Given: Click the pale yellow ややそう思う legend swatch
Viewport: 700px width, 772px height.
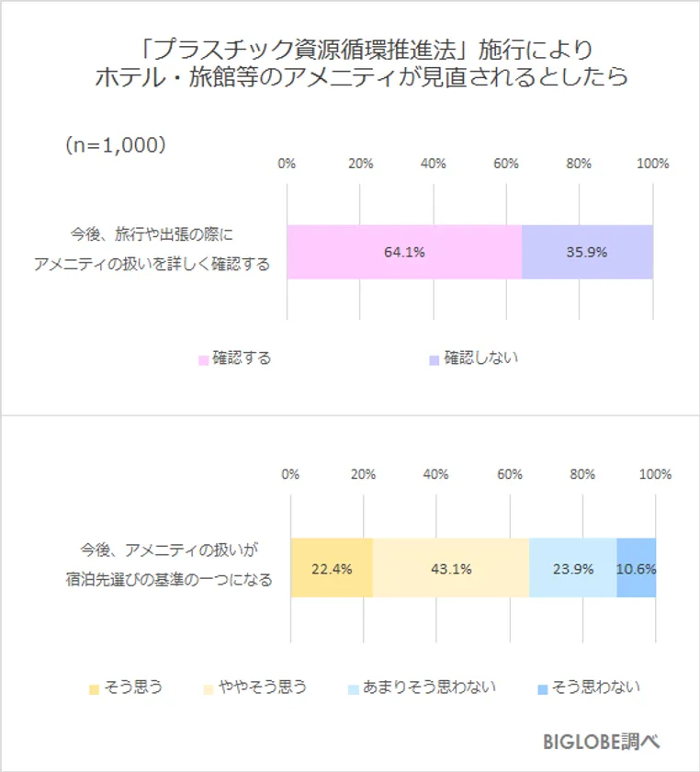Looking at the screenshot, I should 210,687.
